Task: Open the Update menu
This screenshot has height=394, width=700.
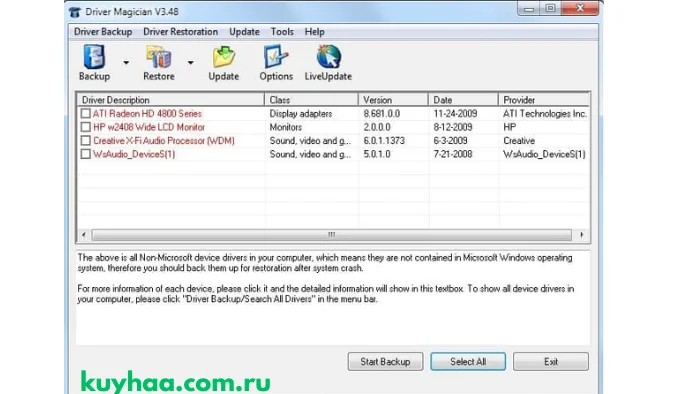Action: tap(244, 32)
